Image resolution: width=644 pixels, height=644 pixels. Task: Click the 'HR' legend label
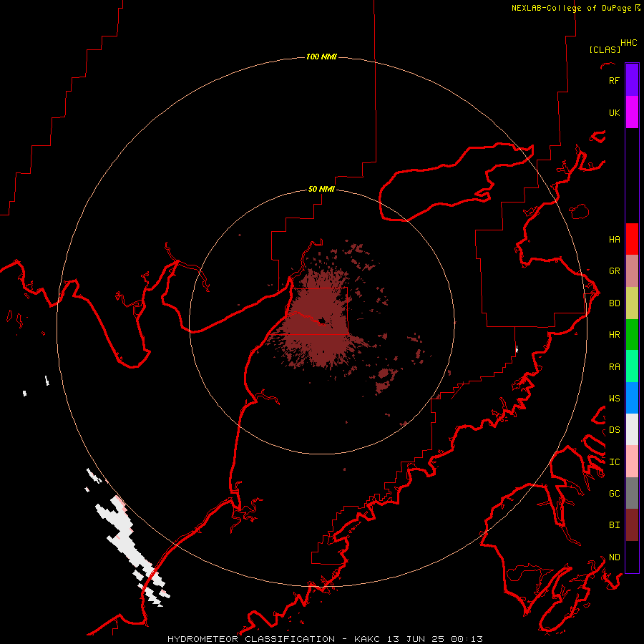(x=614, y=334)
